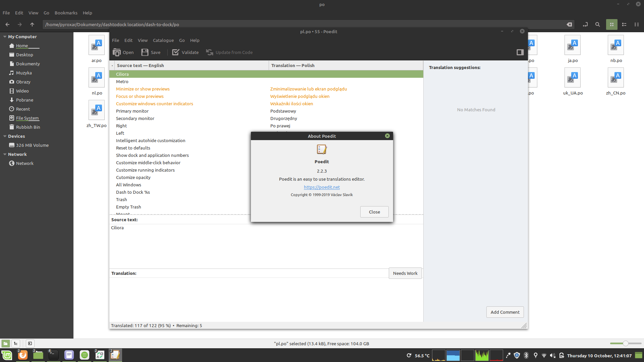This screenshot has width=644, height=362.
Task: Select the 'Metro' source string row
Action: coord(266,81)
